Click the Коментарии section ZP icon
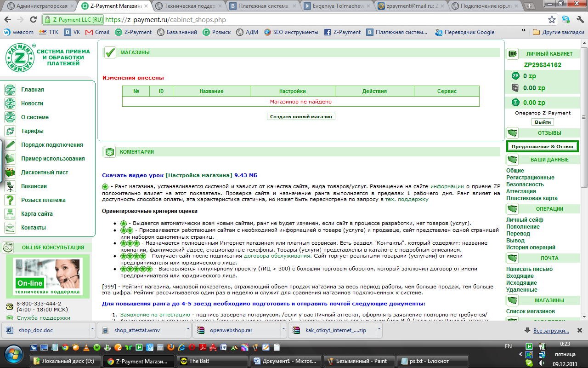Screen dimensions: 588x368 point(109,152)
